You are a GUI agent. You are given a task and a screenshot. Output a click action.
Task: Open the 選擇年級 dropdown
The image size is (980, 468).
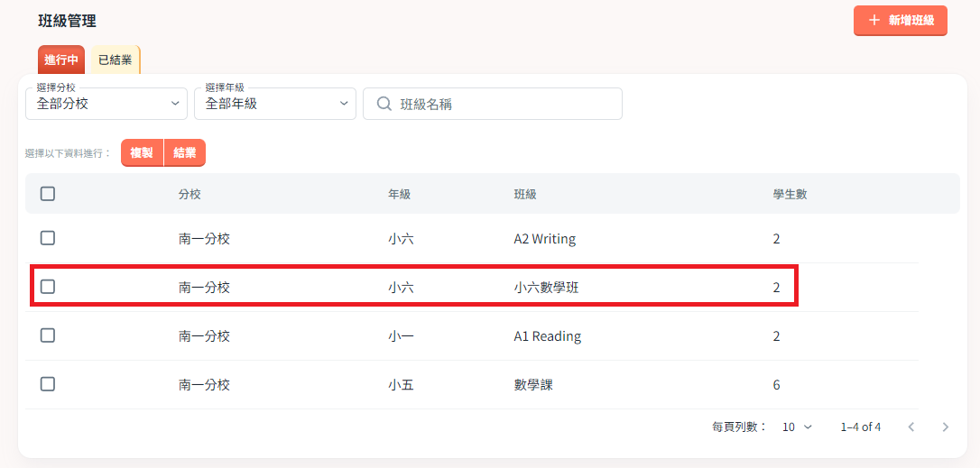click(275, 104)
